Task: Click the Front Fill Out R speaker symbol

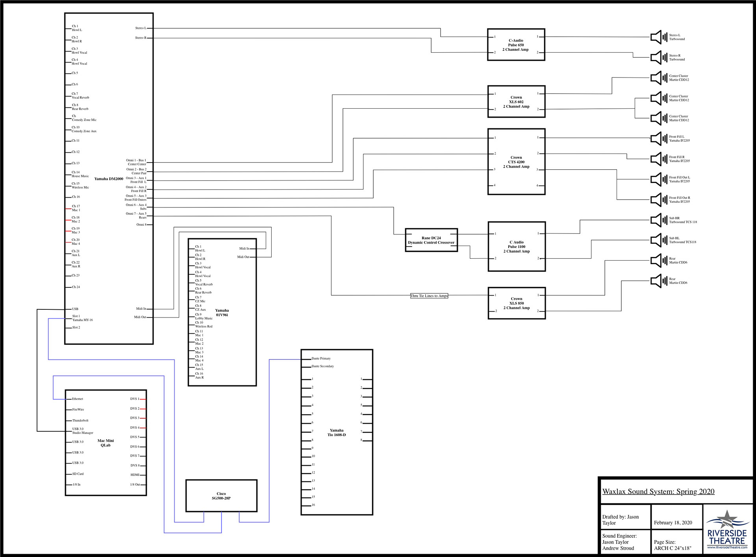Action: (658, 200)
